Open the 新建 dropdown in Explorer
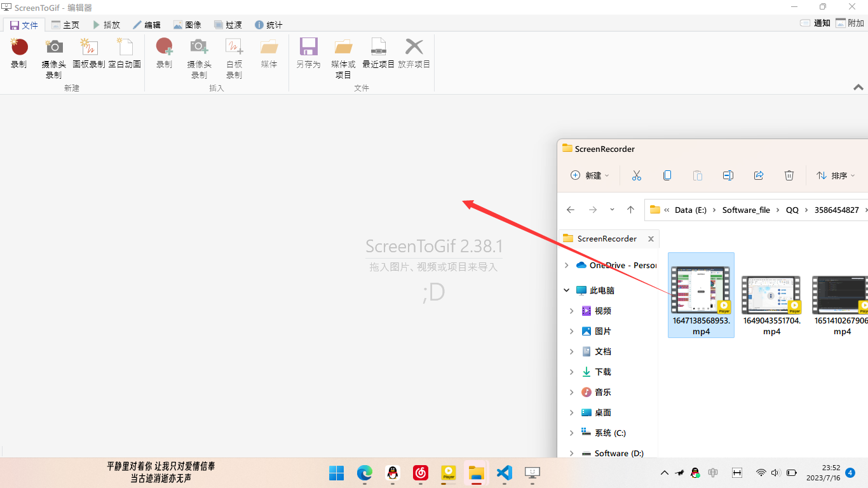The image size is (868, 488). point(590,175)
